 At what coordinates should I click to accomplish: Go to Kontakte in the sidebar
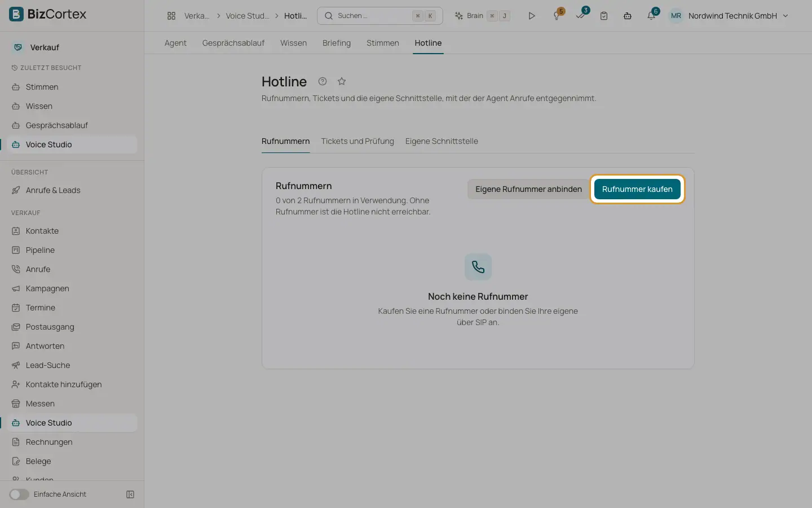tap(72, 231)
